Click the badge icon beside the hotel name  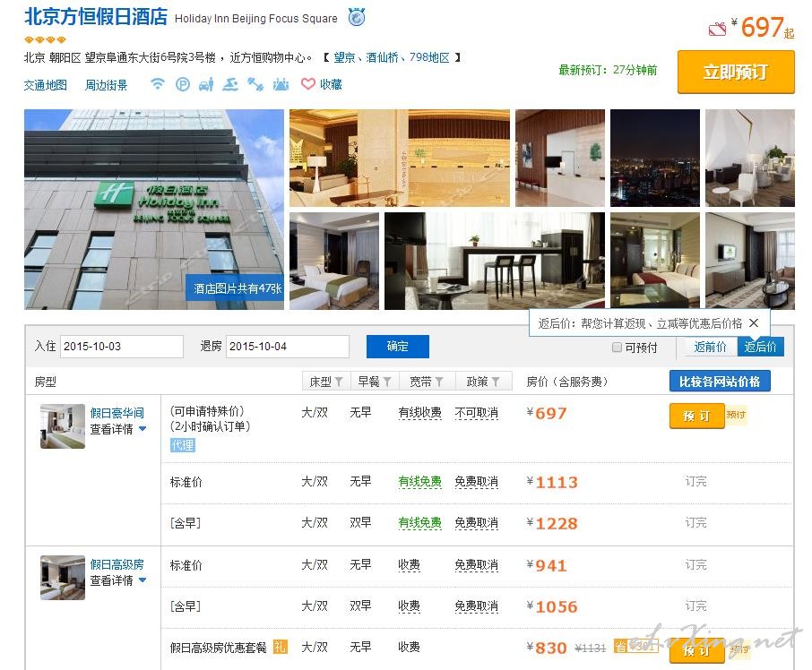(x=357, y=17)
